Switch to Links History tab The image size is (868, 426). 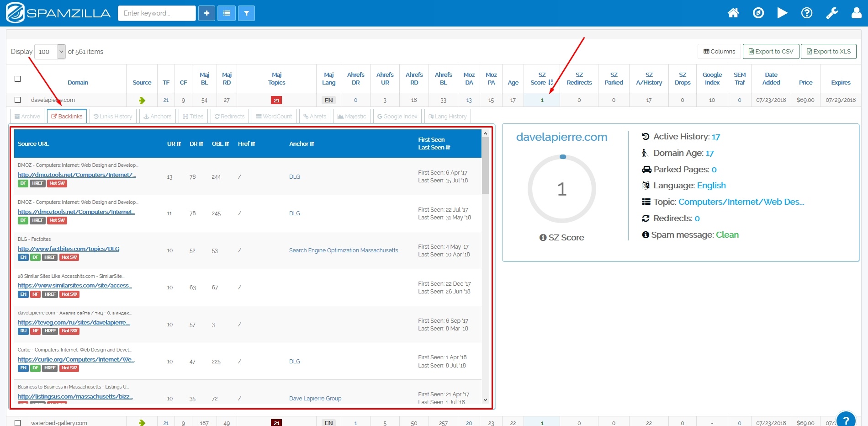click(113, 117)
